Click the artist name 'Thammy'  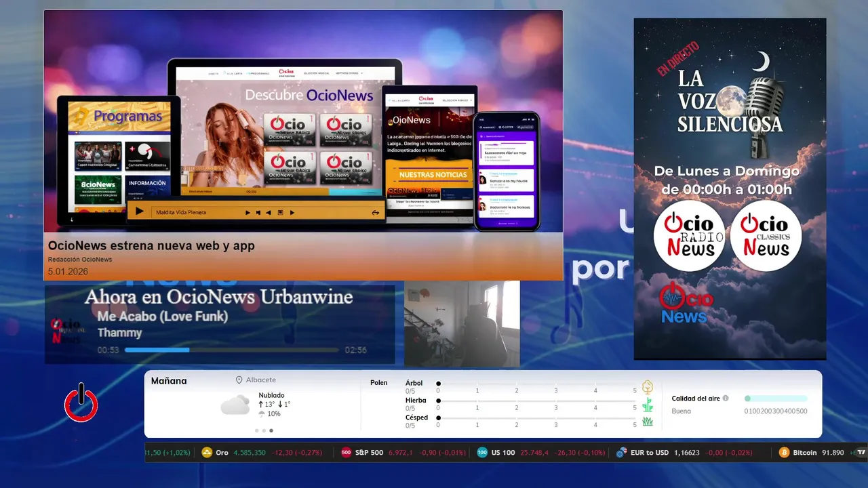click(x=119, y=333)
